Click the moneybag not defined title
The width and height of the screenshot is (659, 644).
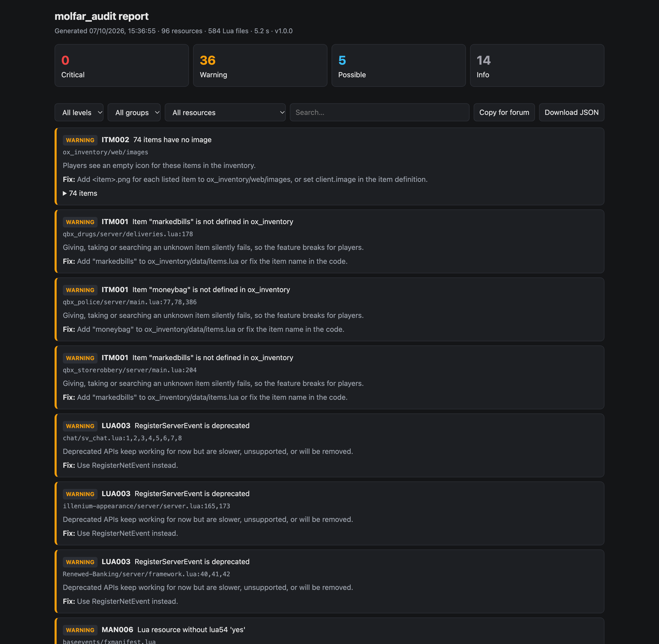click(211, 290)
